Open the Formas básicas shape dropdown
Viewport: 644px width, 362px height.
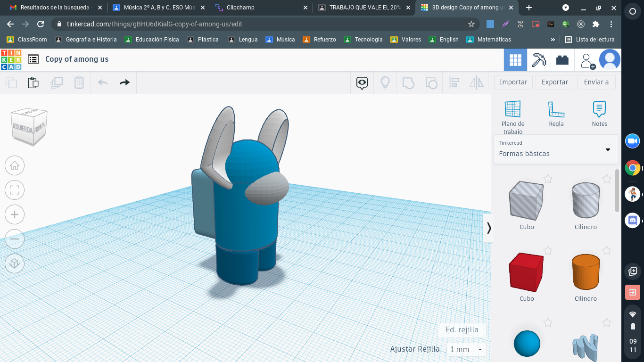pos(556,149)
